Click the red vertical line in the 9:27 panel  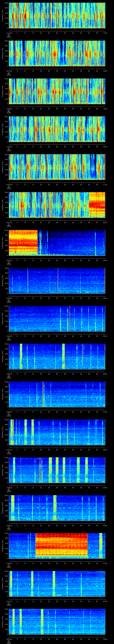(x=68, y=432)
